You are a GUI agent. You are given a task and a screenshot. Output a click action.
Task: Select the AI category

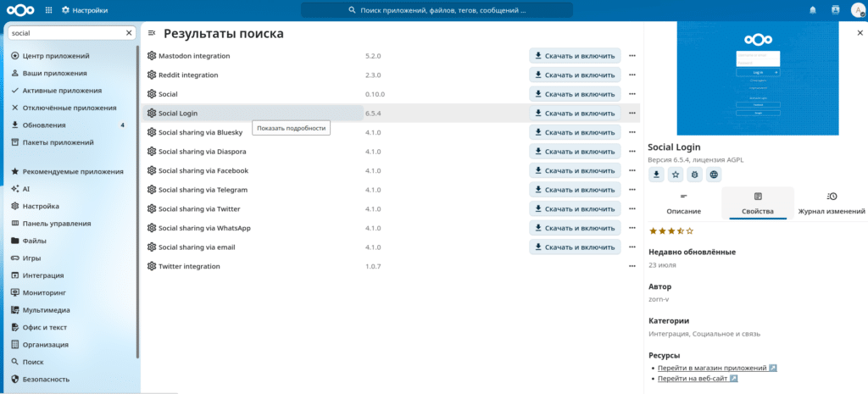tap(70, 189)
